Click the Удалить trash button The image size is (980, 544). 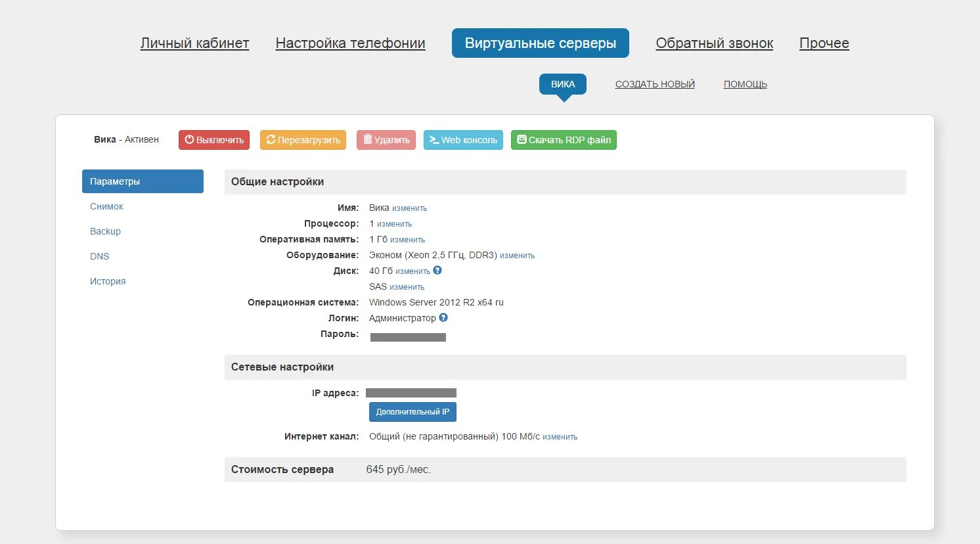point(386,140)
